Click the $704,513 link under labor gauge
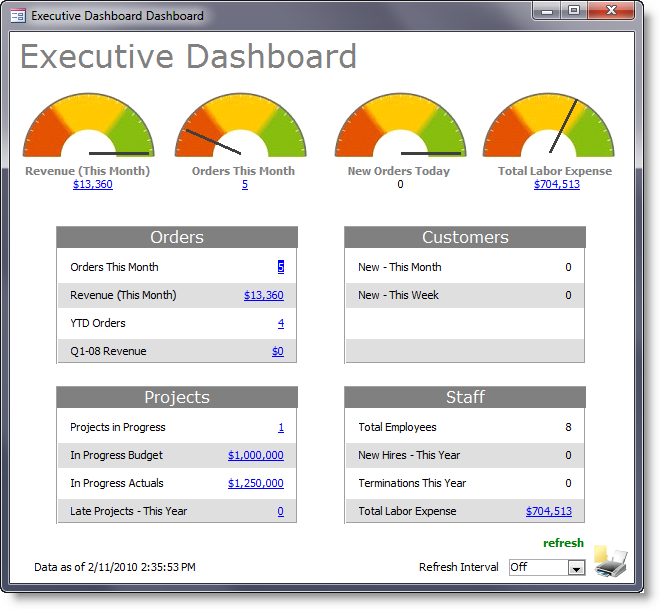The height and width of the screenshot is (609, 660). pyautogui.click(x=556, y=184)
